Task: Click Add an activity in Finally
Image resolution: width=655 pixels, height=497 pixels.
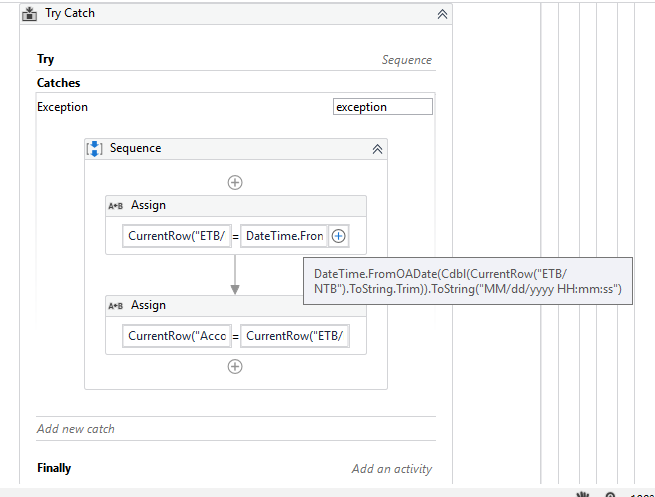Action: point(391,469)
